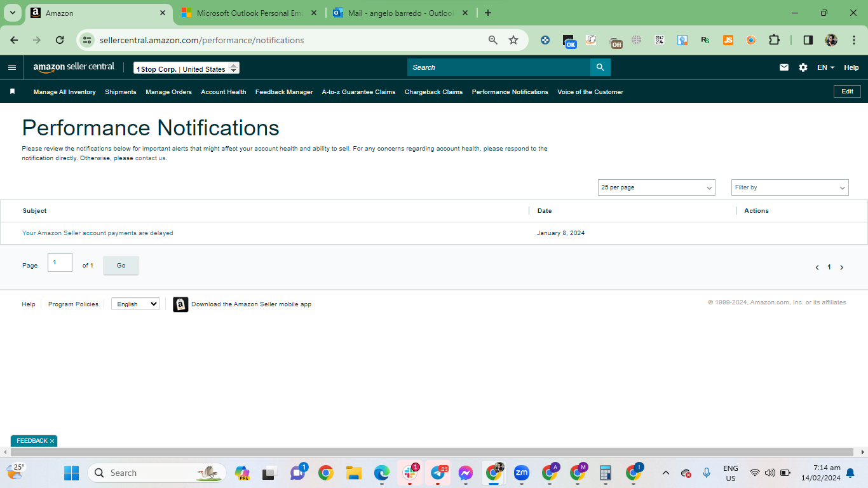This screenshot has height=488, width=868.
Task: Click the Download the Amazon Seller mobile app link
Action: point(251,304)
